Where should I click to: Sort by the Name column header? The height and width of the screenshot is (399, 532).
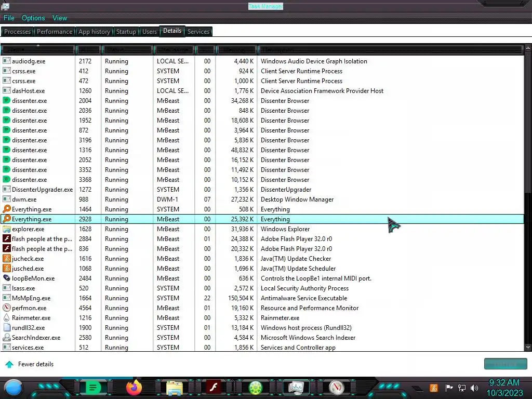point(37,50)
